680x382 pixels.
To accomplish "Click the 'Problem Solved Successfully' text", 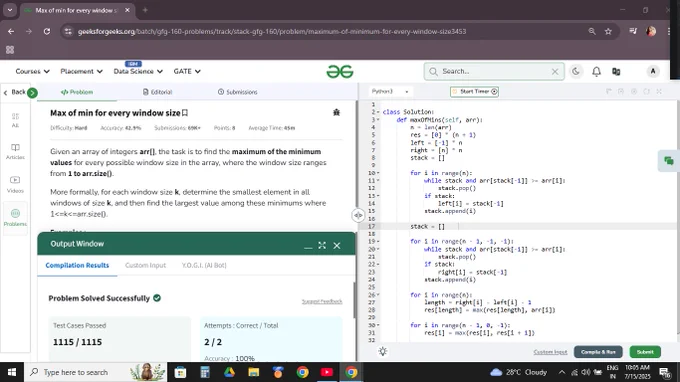I will (99, 298).
